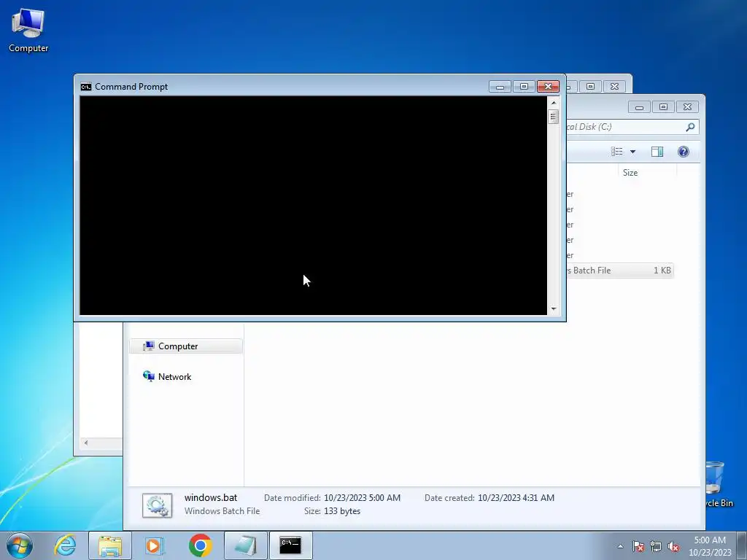Open the clock showing 5:00 AM
Screen dimensions: 747x560
[710, 546]
